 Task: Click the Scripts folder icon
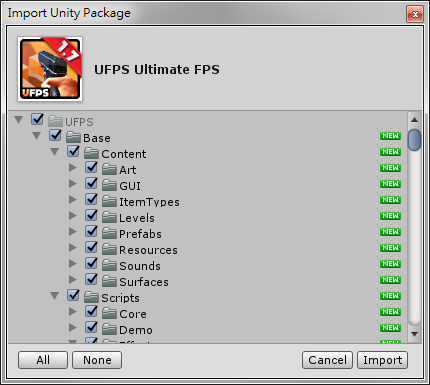tap(91, 297)
